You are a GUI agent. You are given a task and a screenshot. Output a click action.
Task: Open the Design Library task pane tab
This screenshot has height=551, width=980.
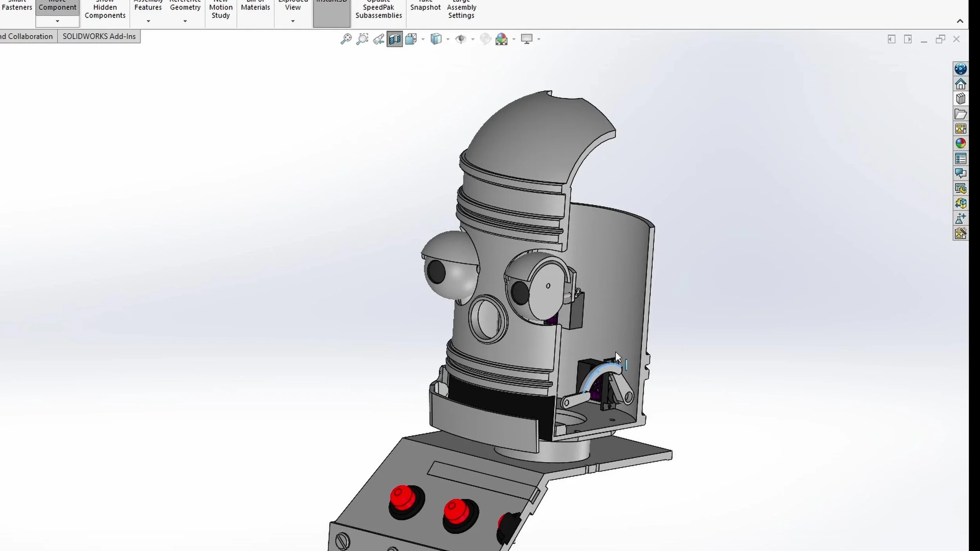[x=960, y=99]
